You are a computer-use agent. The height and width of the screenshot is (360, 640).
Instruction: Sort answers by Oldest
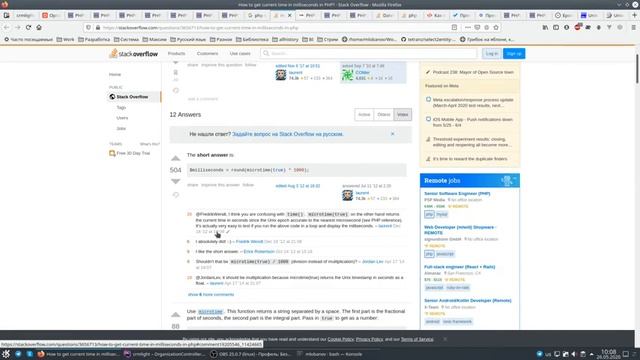(x=384, y=115)
